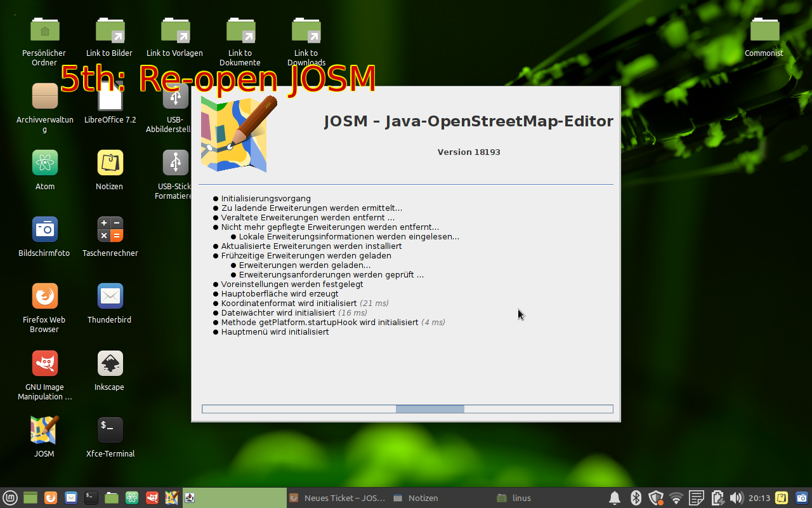
Task: Click the yellow sticky note tray icon
Action: 782,498
